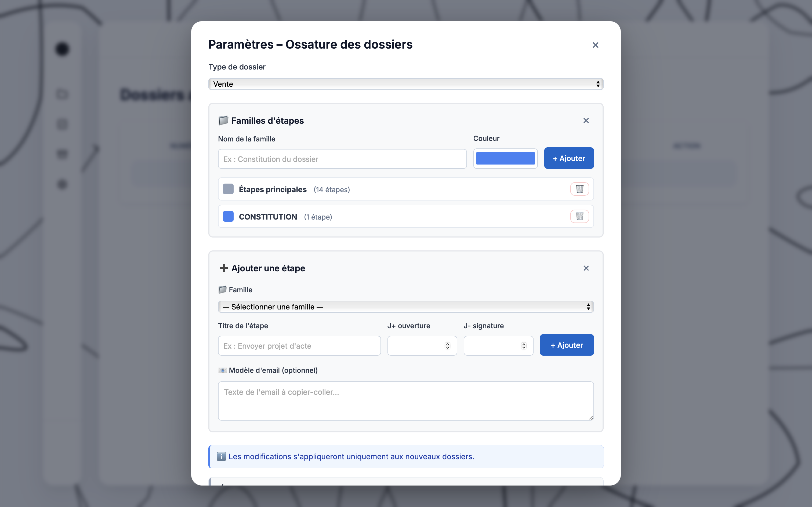Click the folder icon beside Familles d'étapes
This screenshot has height=507, width=812.
point(223,121)
